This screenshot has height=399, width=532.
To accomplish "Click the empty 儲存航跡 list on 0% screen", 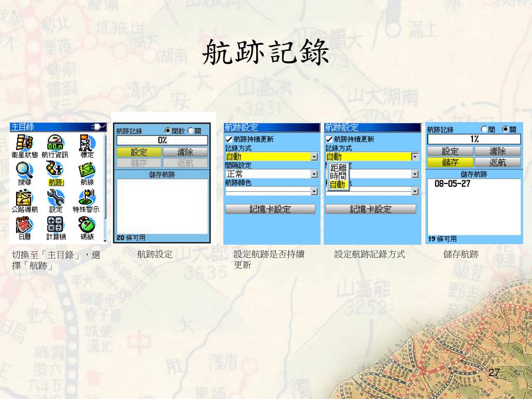I will [162, 206].
